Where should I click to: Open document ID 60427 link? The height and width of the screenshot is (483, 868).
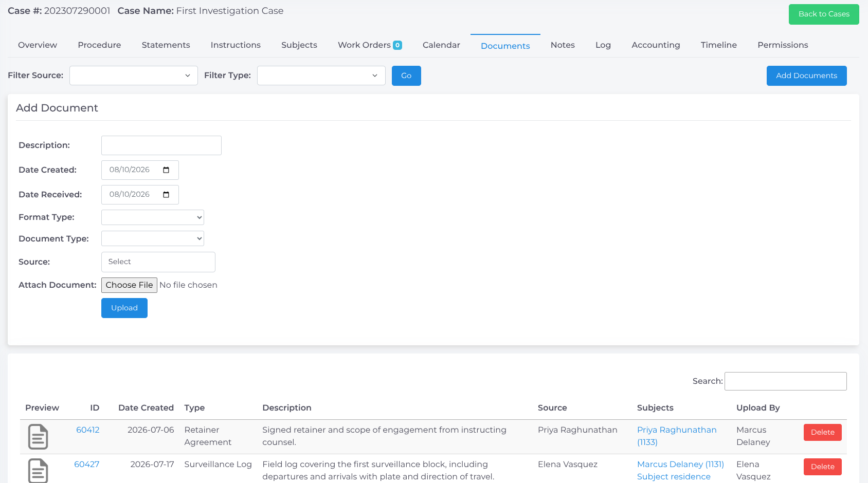(x=87, y=465)
